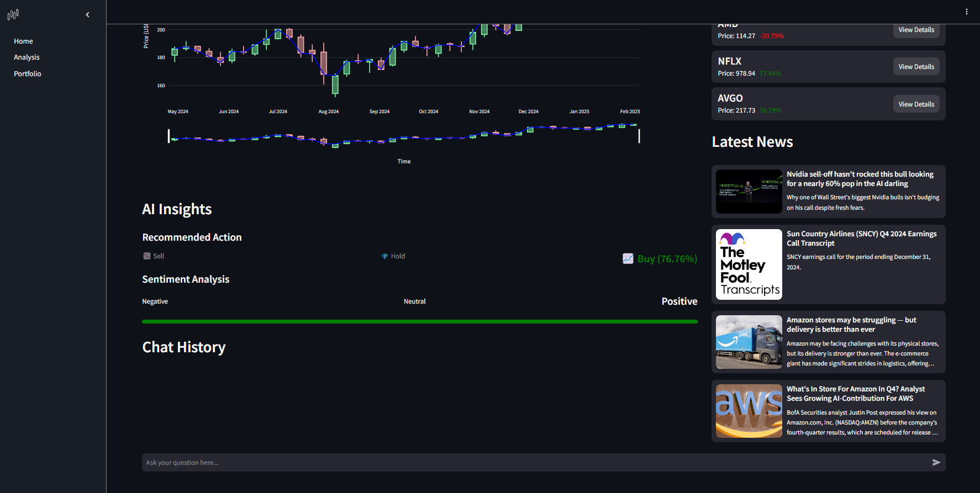The width and height of the screenshot is (980, 493).
Task: Click the Positive sentiment label
Action: click(x=679, y=301)
